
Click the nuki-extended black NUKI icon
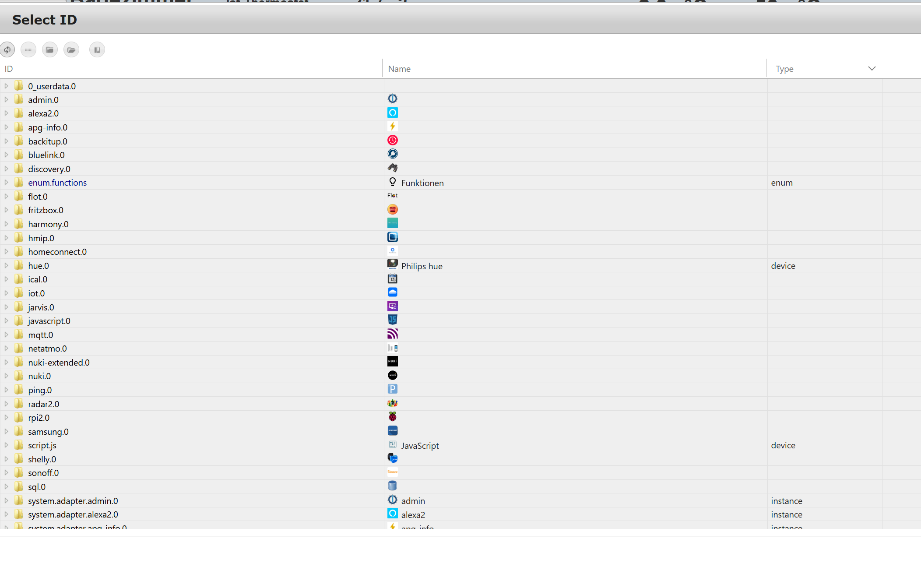pyautogui.click(x=392, y=362)
